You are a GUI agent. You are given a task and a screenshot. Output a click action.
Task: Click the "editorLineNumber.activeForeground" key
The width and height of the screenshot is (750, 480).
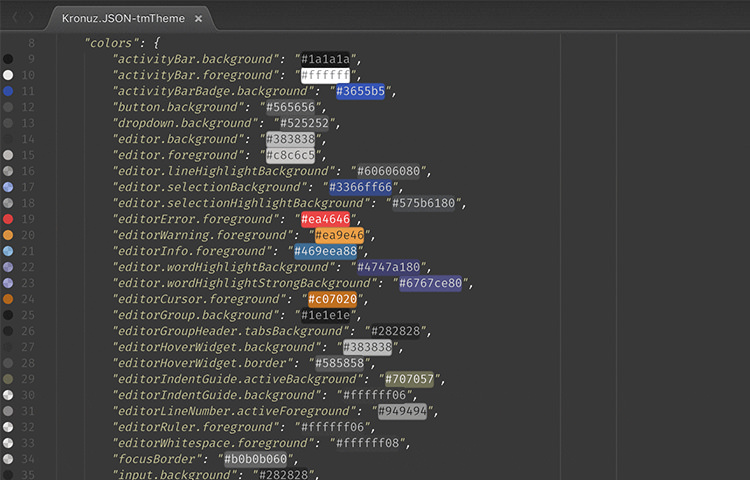coord(234,411)
